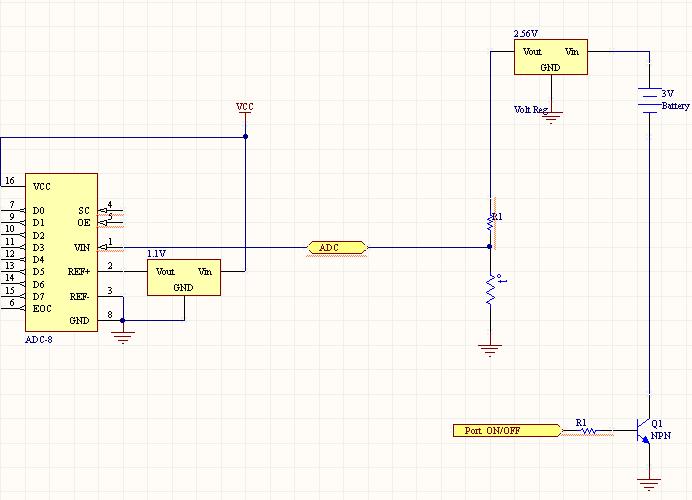Select the ground symbol below Q1 emitter
Screen dimensions: 692x500
click(649, 484)
